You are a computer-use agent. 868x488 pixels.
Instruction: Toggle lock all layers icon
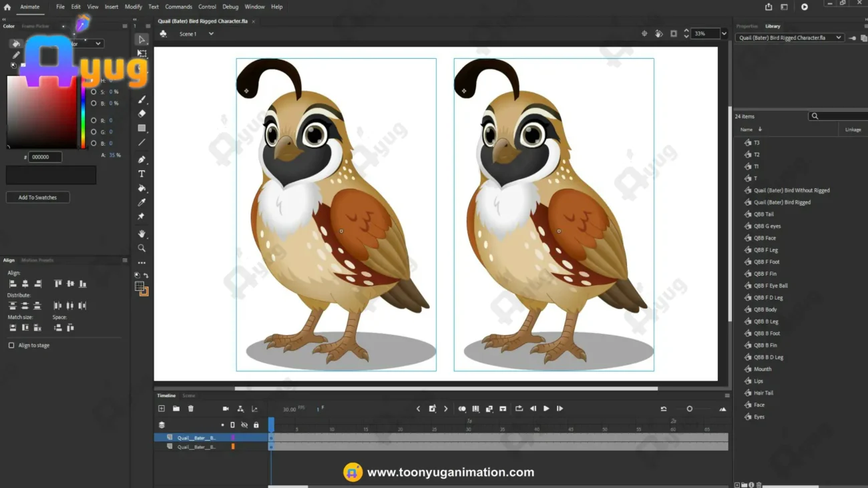pyautogui.click(x=256, y=425)
